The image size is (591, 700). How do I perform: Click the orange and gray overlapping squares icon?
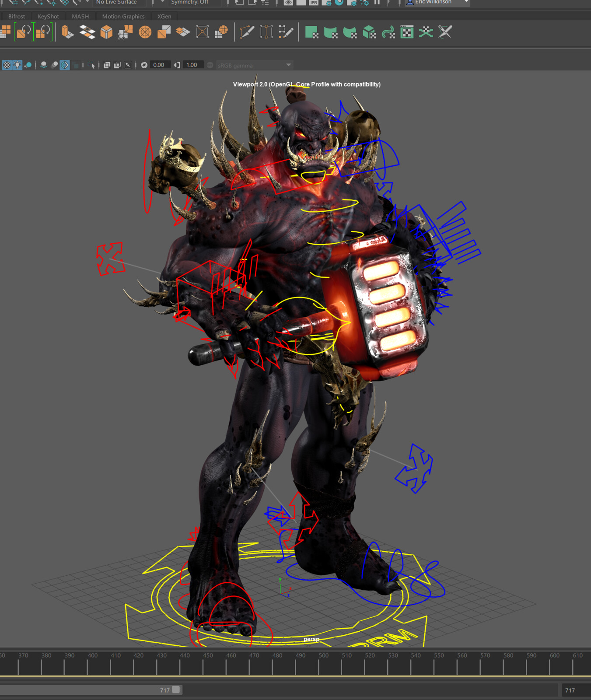[x=164, y=32]
